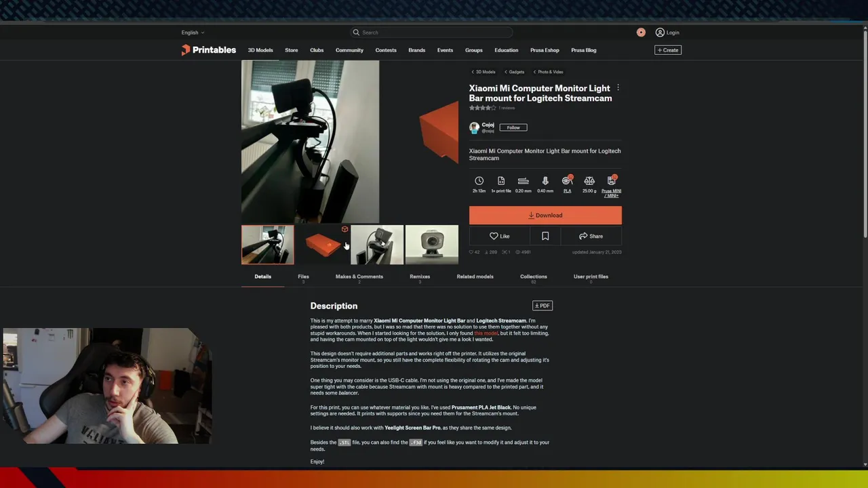868x488 pixels.
Task: Click the layer height icon above 0.20 mm
Action: 523,181
